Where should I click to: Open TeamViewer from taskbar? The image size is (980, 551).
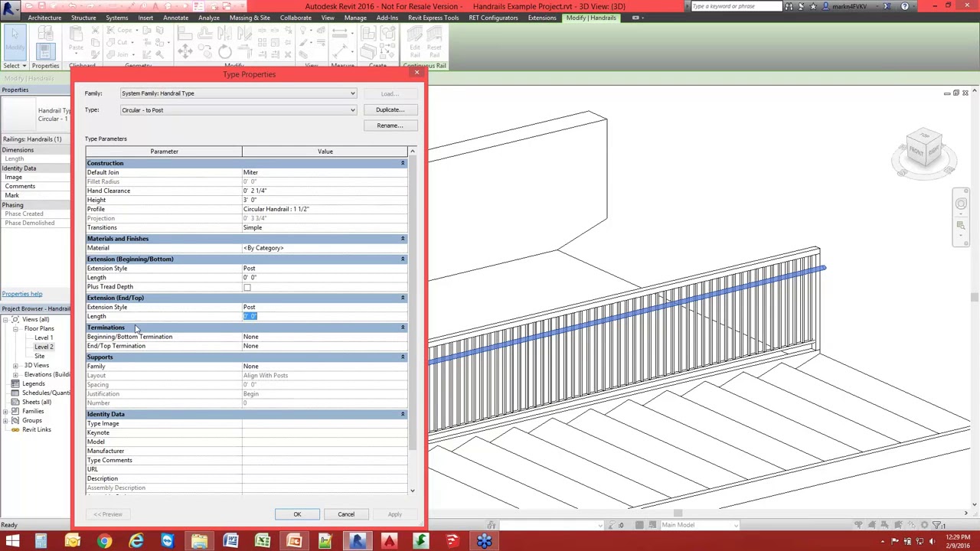pyautogui.click(x=167, y=542)
